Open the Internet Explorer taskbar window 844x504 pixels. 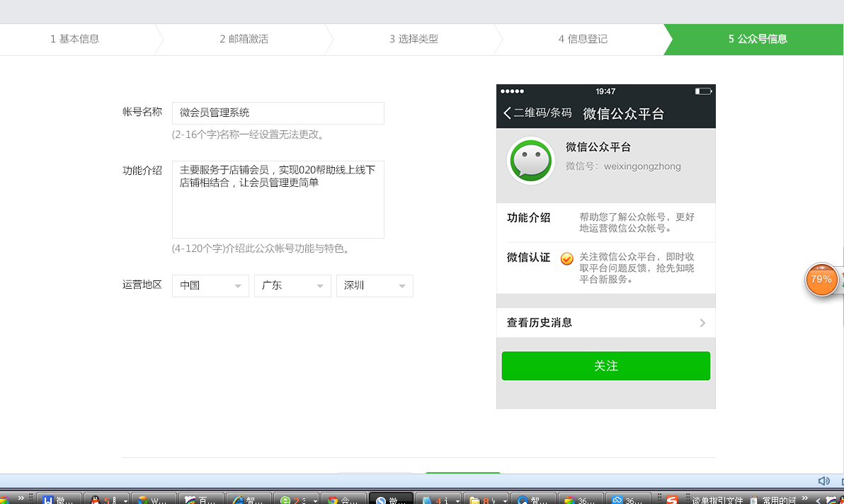point(249,499)
